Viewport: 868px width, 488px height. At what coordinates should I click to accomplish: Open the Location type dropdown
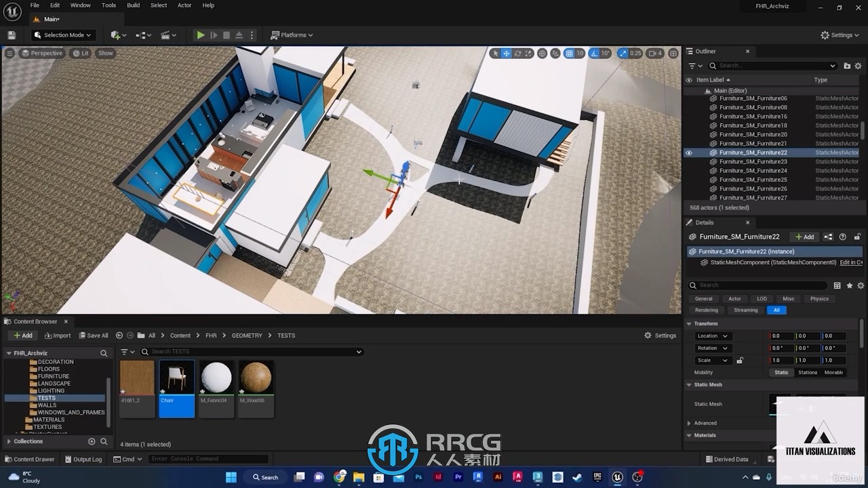pyautogui.click(x=713, y=335)
